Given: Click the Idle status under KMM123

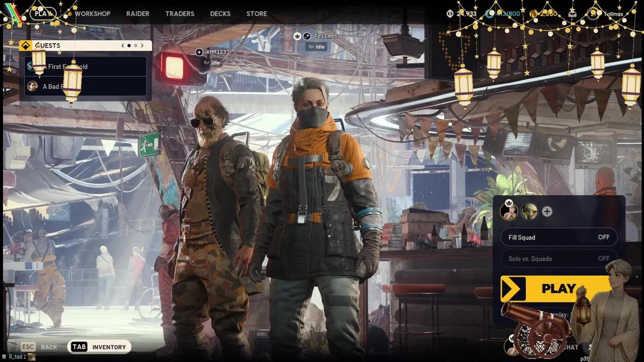Looking at the screenshot, I should pos(211,63).
